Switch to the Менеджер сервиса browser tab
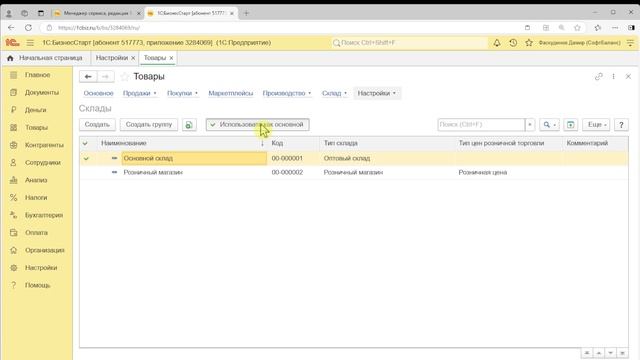 click(x=97, y=13)
